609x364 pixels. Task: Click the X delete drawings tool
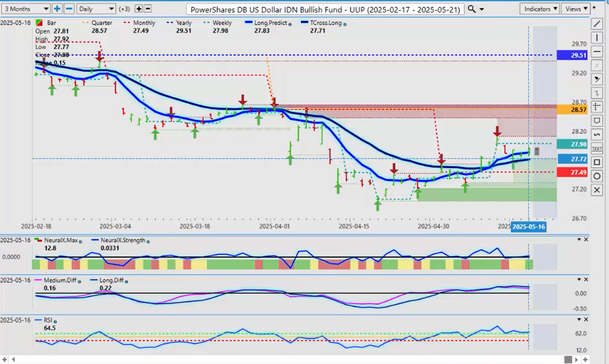coord(596,190)
